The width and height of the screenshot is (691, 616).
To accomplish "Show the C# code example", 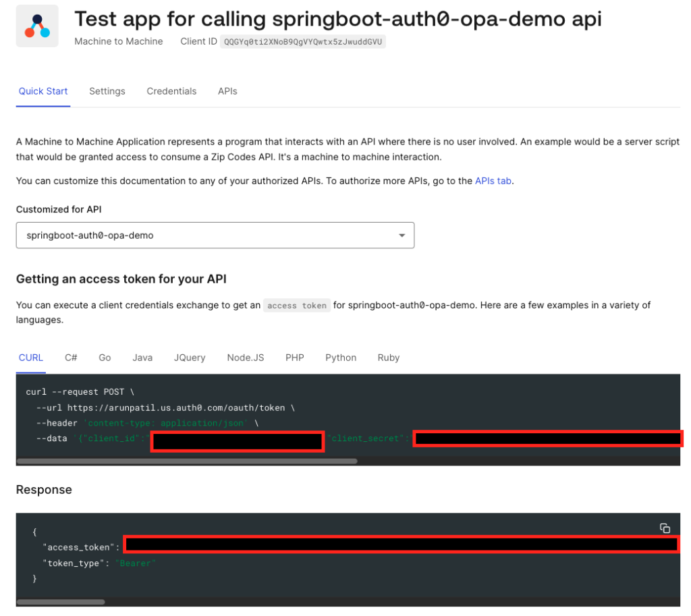I will point(71,358).
